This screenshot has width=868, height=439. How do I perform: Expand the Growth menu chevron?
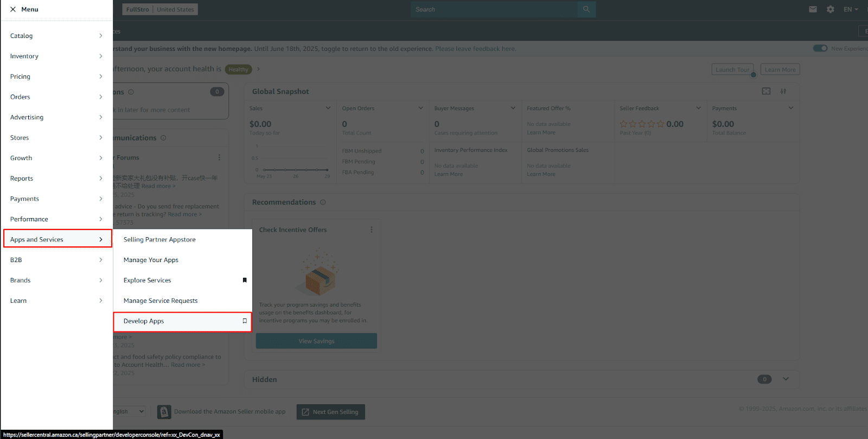pos(101,158)
